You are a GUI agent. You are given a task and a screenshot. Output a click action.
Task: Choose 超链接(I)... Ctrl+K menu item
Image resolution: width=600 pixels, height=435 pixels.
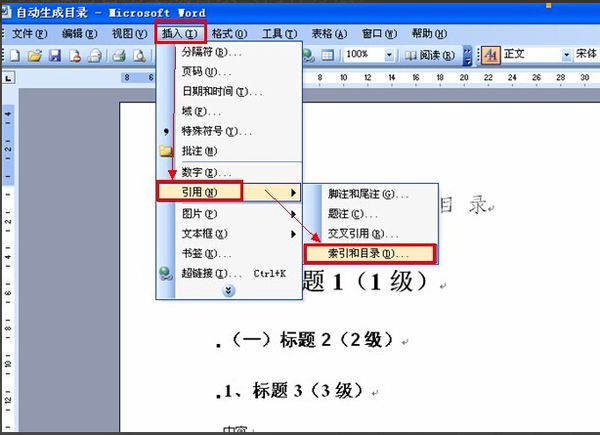[229, 273]
